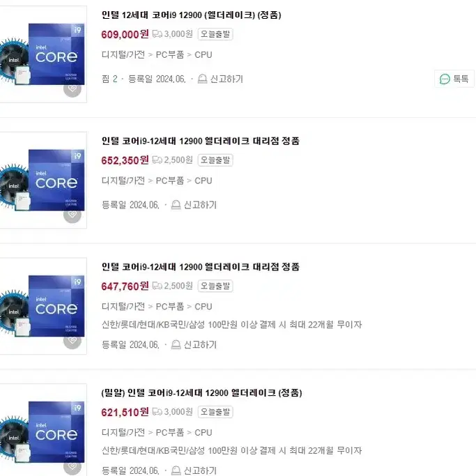Viewport: 476px width, 476px height.
Task: Click the 오늘출발 badge on the 621,510원 listing
Action: pyautogui.click(x=215, y=412)
